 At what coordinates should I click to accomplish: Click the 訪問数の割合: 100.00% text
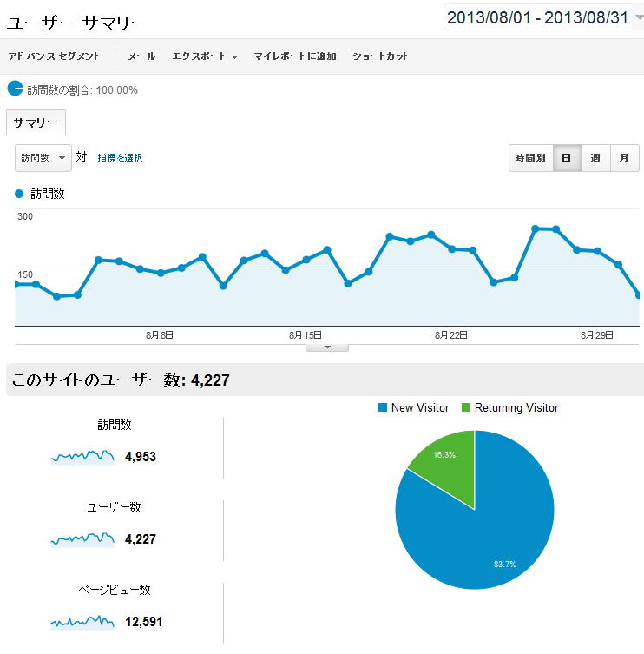click(x=82, y=90)
